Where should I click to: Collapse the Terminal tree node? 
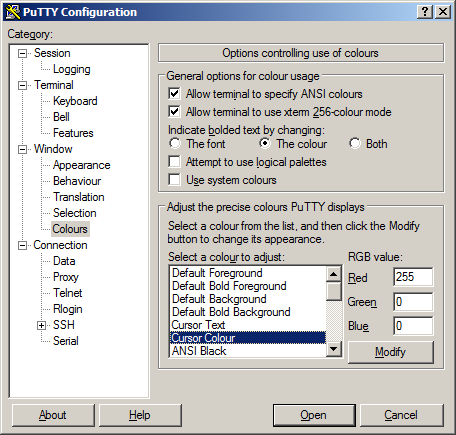[22, 85]
